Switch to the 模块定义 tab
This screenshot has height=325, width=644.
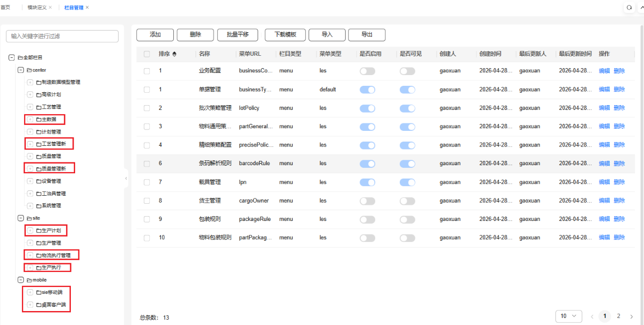click(x=37, y=8)
